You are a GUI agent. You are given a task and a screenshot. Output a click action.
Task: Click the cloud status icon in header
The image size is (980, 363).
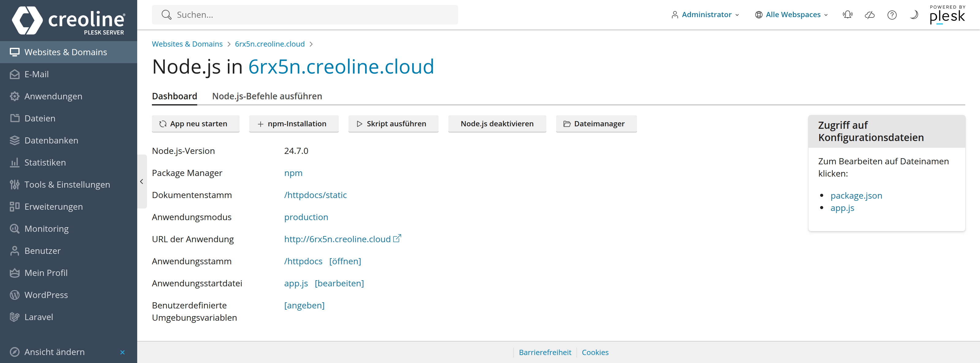pyautogui.click(x=870, y=15)
